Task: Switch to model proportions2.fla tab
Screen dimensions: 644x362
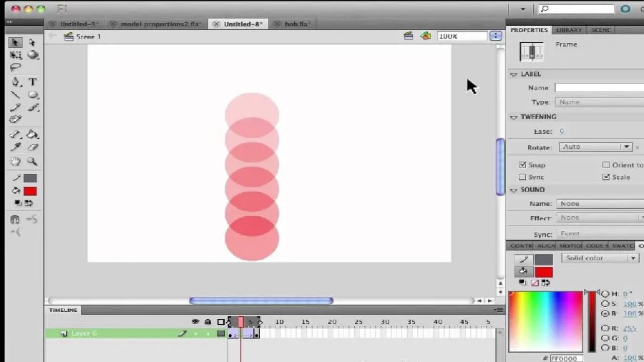Action: (156, 24)
